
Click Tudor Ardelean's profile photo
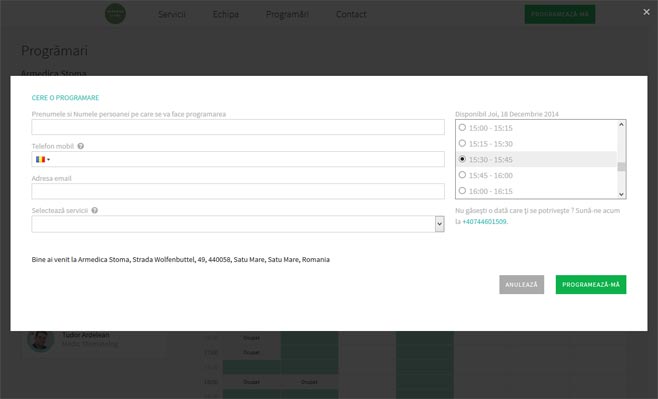click(41, 339)
